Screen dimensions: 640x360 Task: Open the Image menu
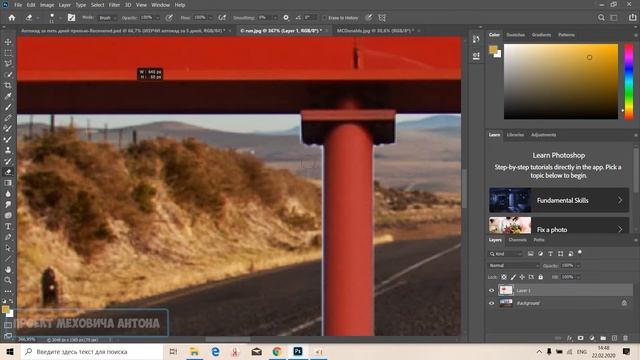tap(47, 5)
